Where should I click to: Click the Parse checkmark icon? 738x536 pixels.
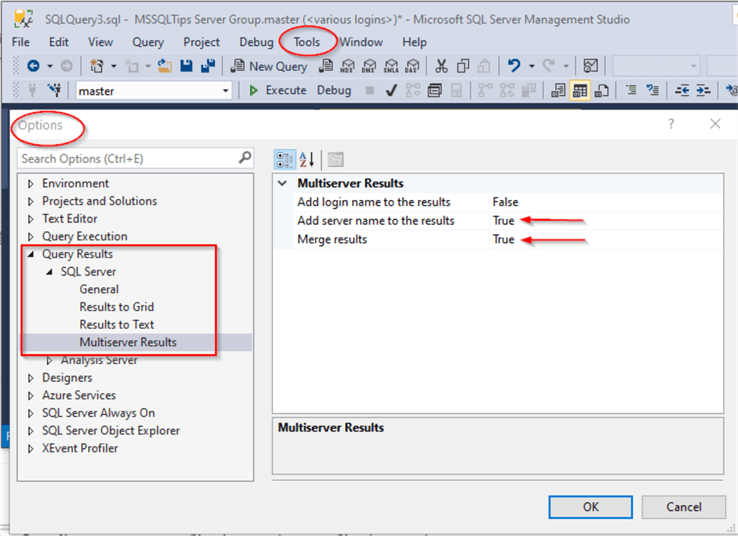pos(391,90)
